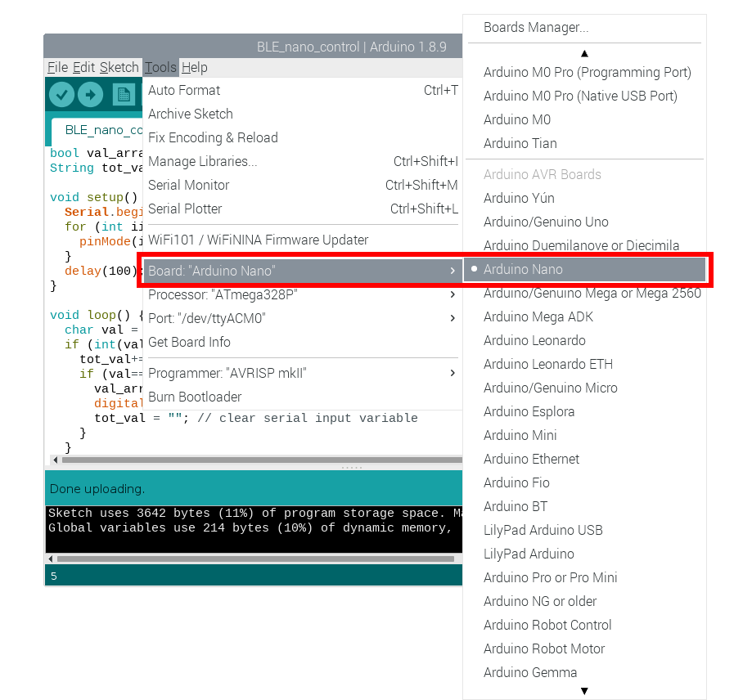Select Arduino Esplora board
The width and height of the screenshot is (743, 700).
click(584, 411)
